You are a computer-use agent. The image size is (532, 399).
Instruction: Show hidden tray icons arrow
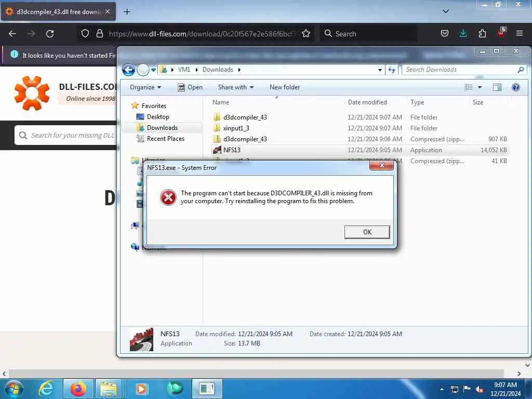442,389
